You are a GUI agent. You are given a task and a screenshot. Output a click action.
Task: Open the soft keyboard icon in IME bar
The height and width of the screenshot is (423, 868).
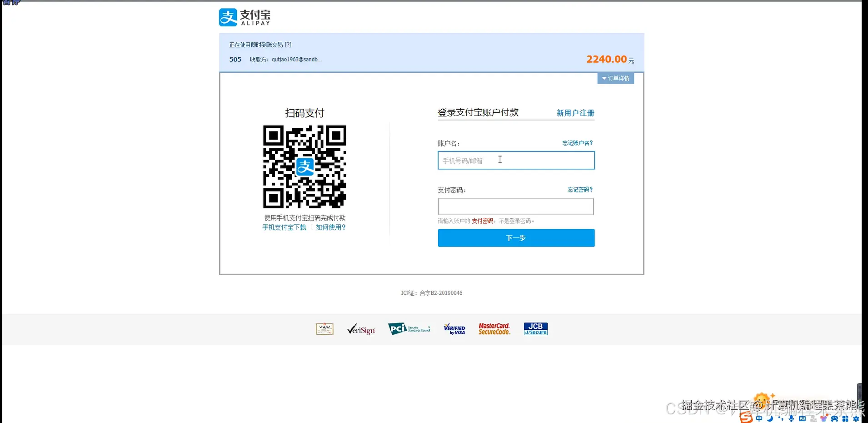[x=802, y=418]
